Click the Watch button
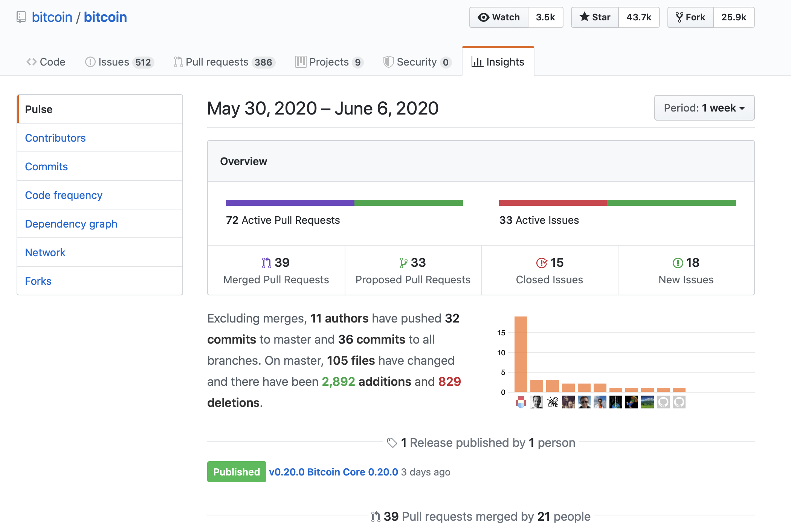 click(499, 17)
